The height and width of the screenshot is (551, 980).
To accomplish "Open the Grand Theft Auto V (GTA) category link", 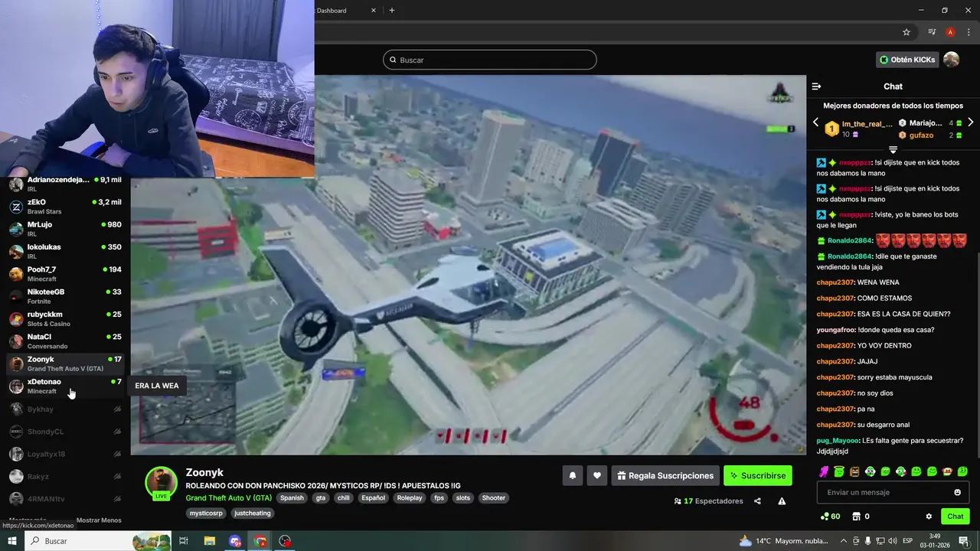I will [x=228, y=498].
